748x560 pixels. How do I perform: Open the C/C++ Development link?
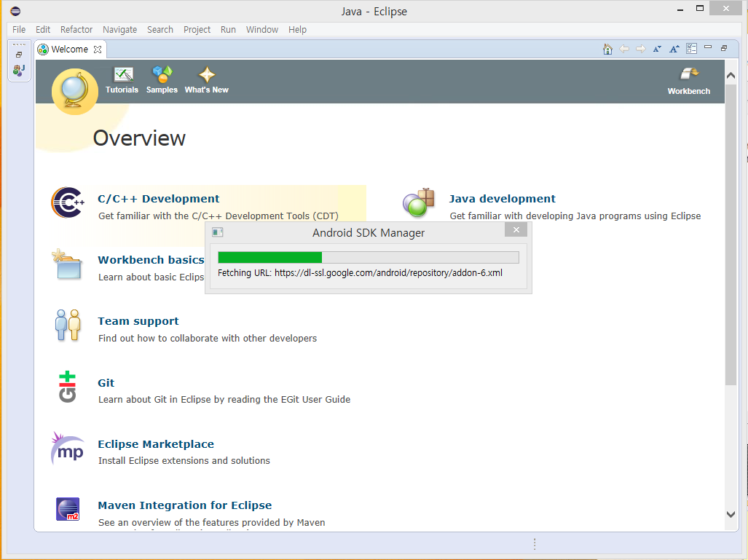click(x=158, y=198)
